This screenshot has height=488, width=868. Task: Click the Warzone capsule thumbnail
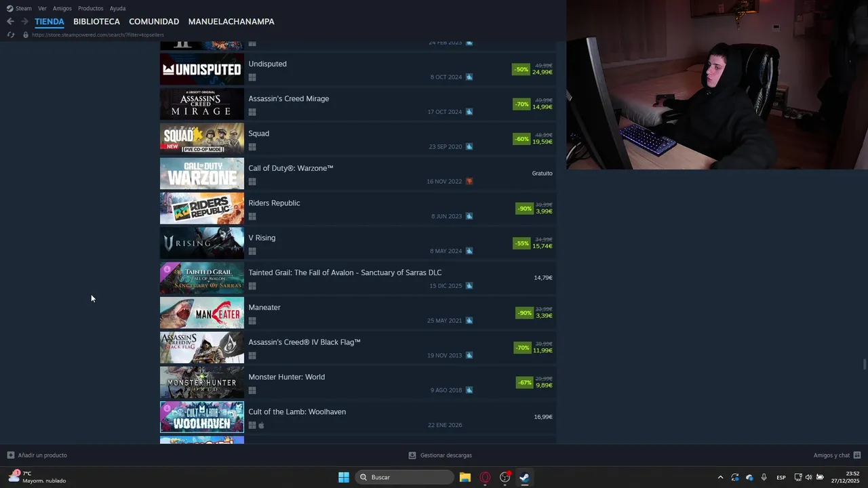tap(202, 174)
